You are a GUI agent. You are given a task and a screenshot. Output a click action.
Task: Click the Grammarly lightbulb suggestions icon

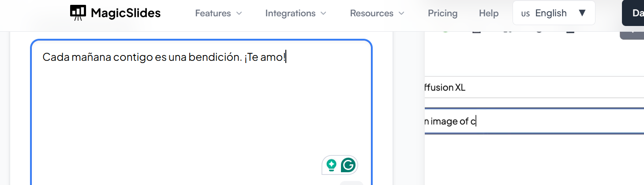pyautogui.click(x=331, y=165)
